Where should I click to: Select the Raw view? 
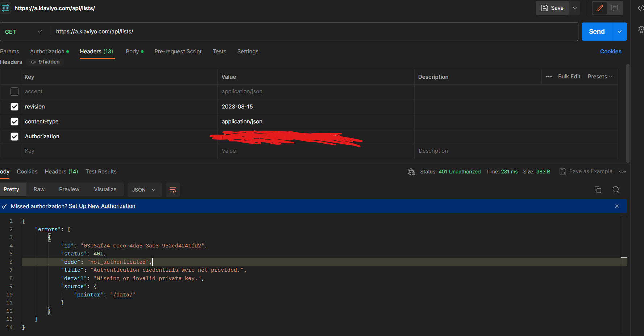pyautogui.click(x=39, y=189)
